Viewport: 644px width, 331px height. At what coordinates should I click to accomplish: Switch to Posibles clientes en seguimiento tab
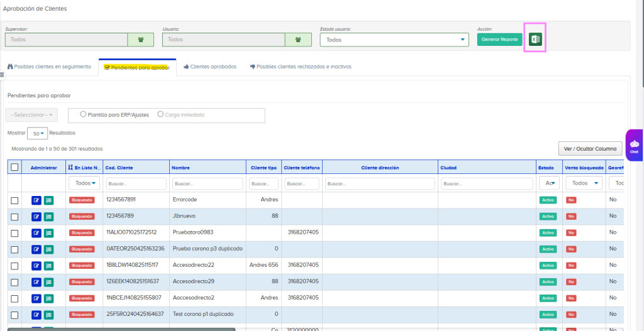coord(49,67)
